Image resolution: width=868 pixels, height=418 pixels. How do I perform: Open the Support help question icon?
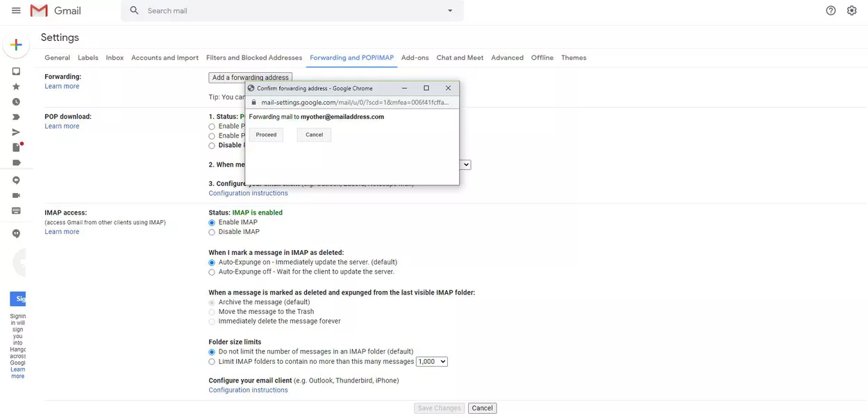(x=831, y=10)
